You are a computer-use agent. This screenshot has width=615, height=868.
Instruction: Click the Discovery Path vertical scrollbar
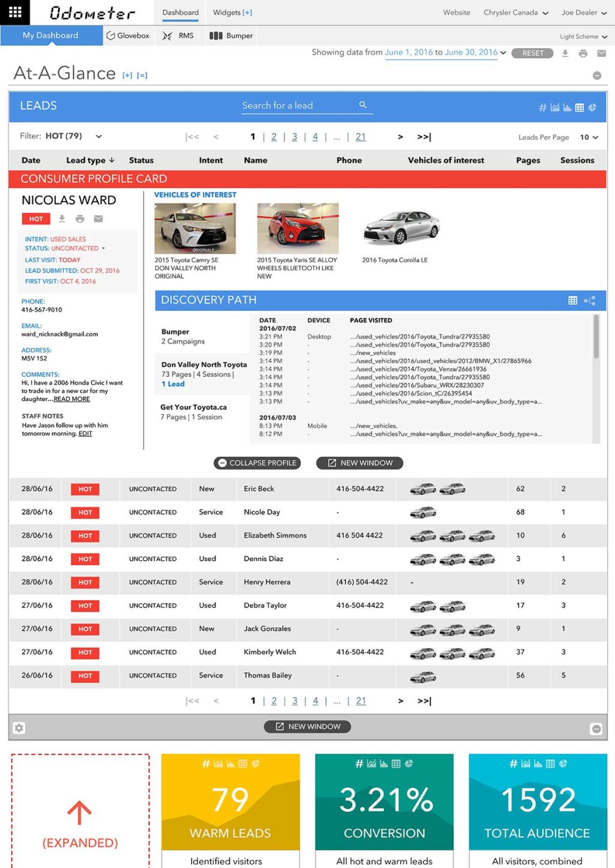(596, 337)
